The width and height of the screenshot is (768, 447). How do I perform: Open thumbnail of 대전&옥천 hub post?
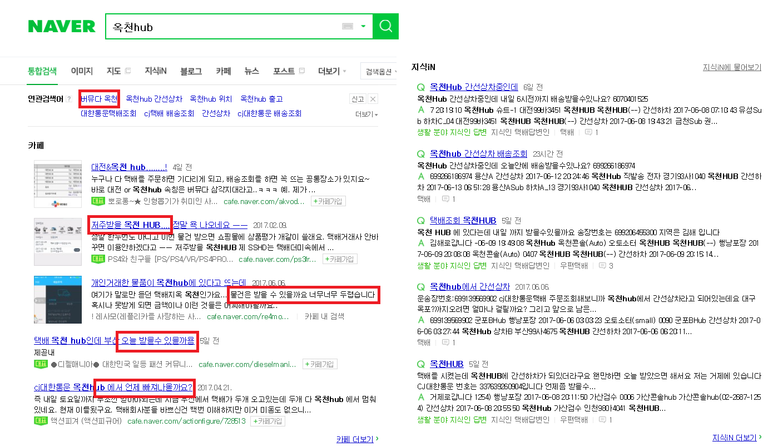58,184
